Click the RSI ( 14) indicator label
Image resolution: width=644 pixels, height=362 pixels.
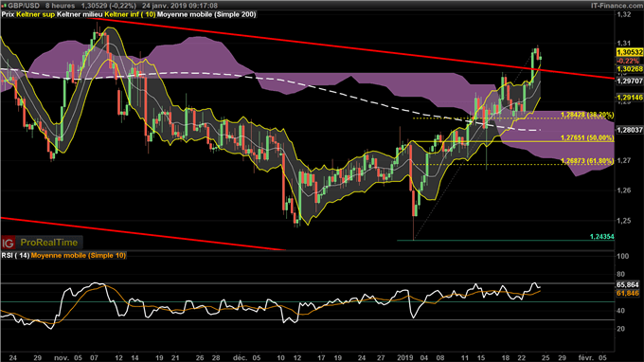(15, 256)
